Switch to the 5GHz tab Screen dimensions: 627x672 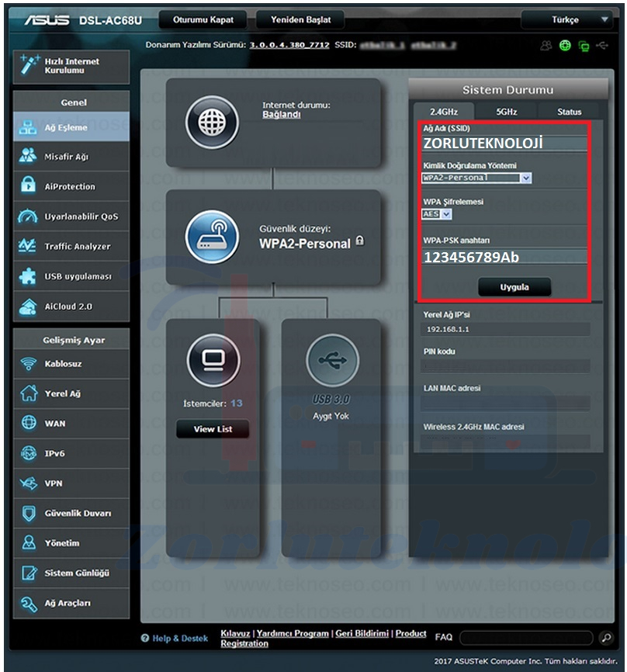(x=506, y=112)
